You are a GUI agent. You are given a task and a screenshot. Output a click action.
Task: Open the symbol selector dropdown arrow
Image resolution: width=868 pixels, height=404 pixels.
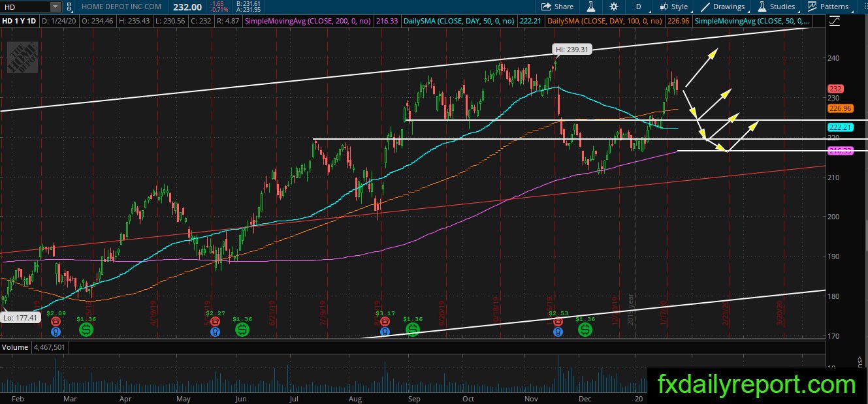(x=56, y=7)
